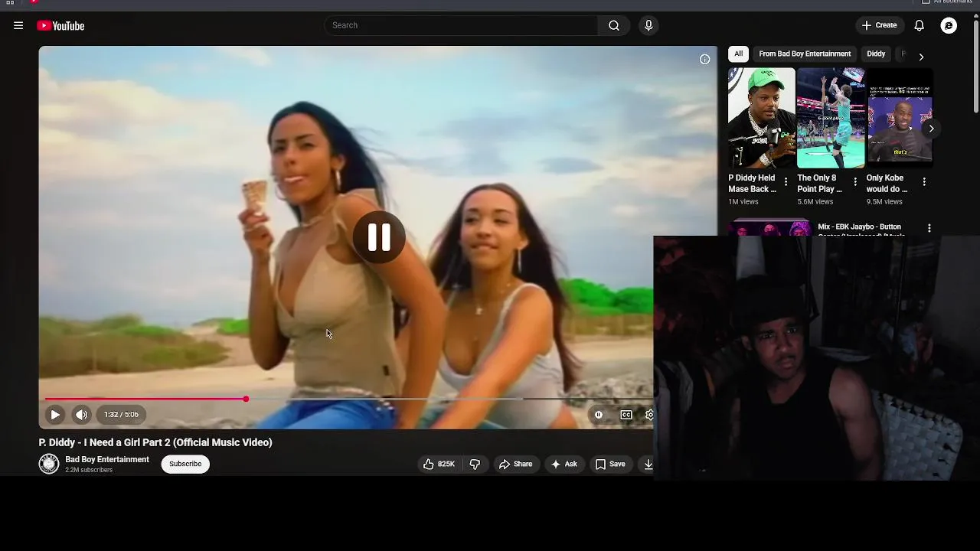
Task: Select the Diddy filter chip
Action: point(876,54)
